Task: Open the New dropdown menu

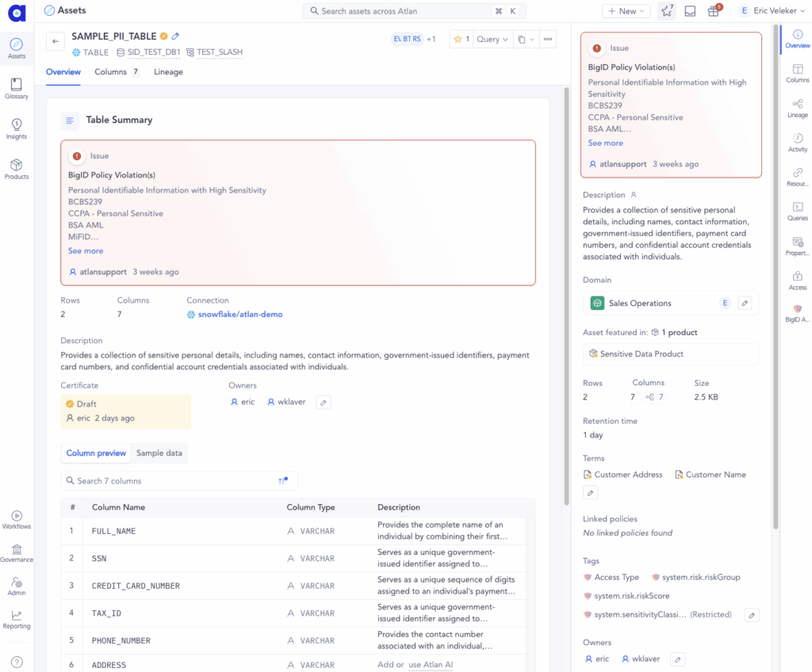Action: point(626,11)
